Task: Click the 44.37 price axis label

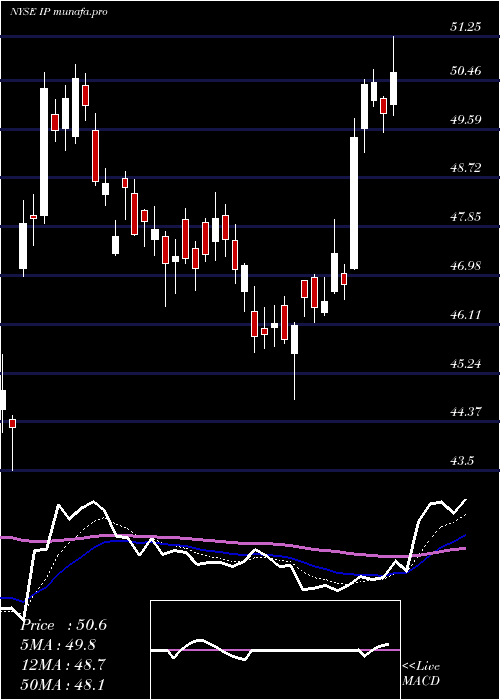Action: click(465, 412)
